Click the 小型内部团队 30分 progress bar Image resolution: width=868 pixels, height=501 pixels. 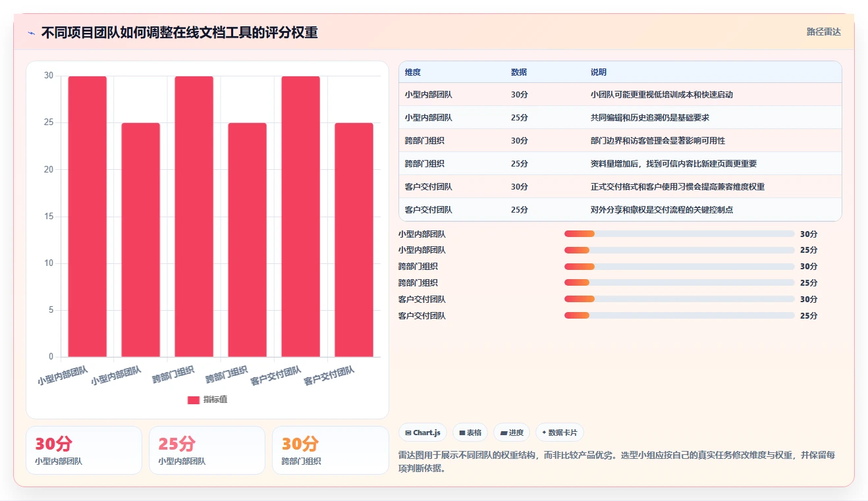(679, 234)
